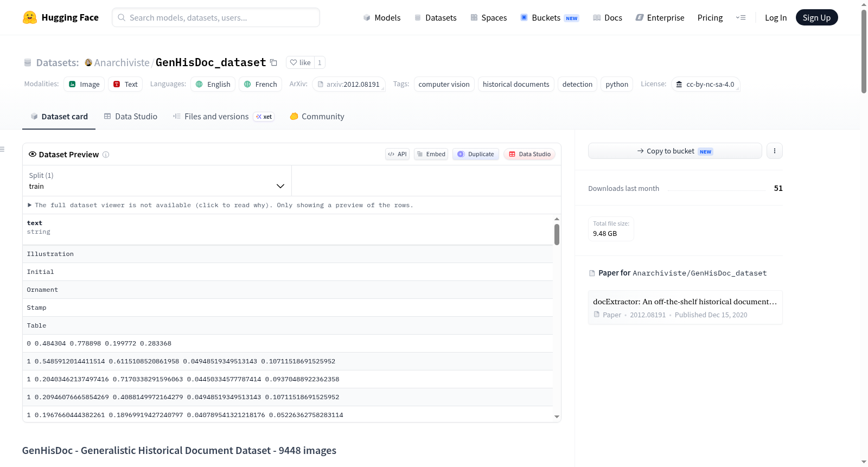Select row 0 0.484304 0.778898

(x=288, y=343)
